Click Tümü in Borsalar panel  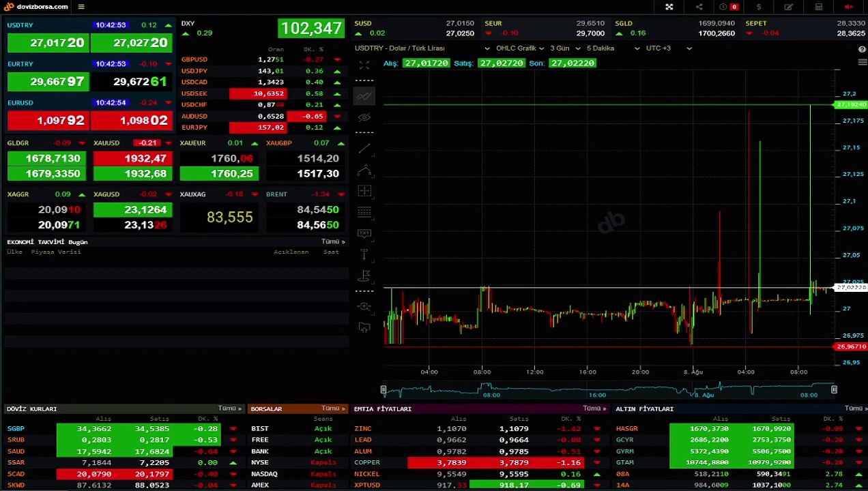pos(334,408)
